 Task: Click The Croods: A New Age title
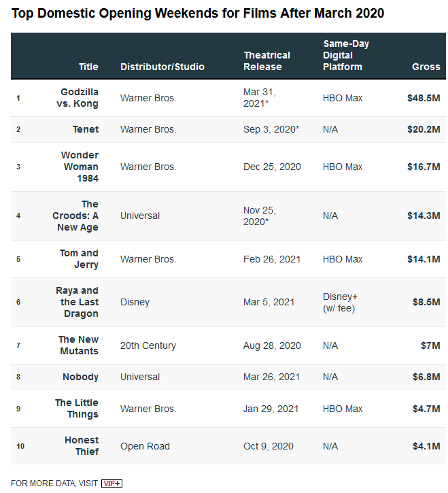[x=77, y=216]
